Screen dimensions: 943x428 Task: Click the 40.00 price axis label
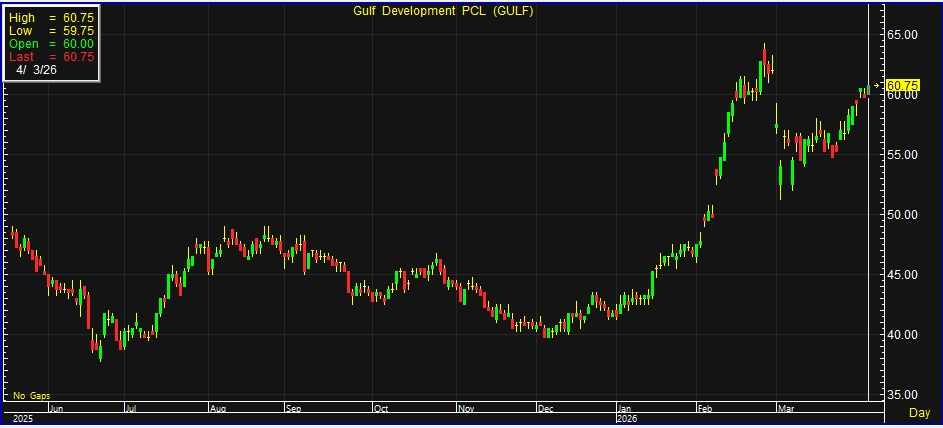903,335
